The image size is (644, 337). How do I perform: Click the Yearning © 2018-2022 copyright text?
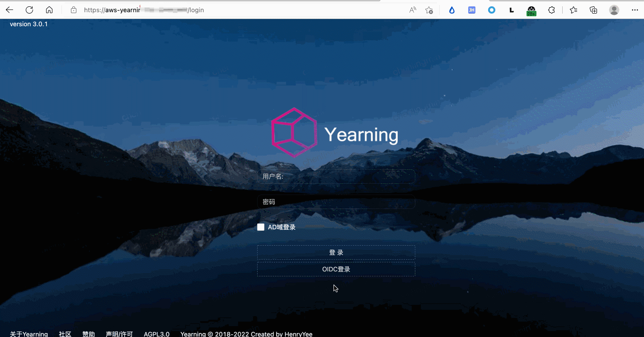[246, 334]
